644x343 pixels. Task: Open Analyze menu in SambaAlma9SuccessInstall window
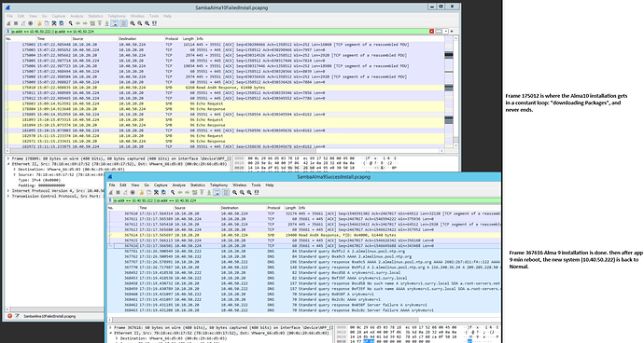coord(178,185)
